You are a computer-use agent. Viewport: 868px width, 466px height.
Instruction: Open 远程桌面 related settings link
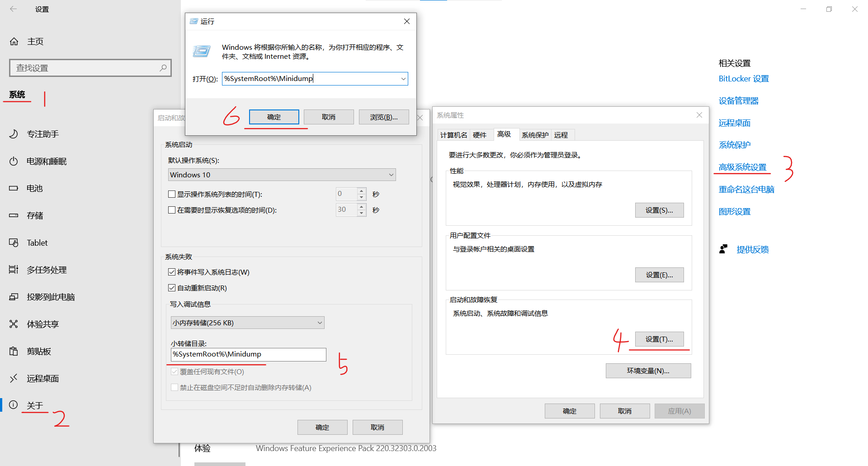pyautogui.click(x=735, y=123)
